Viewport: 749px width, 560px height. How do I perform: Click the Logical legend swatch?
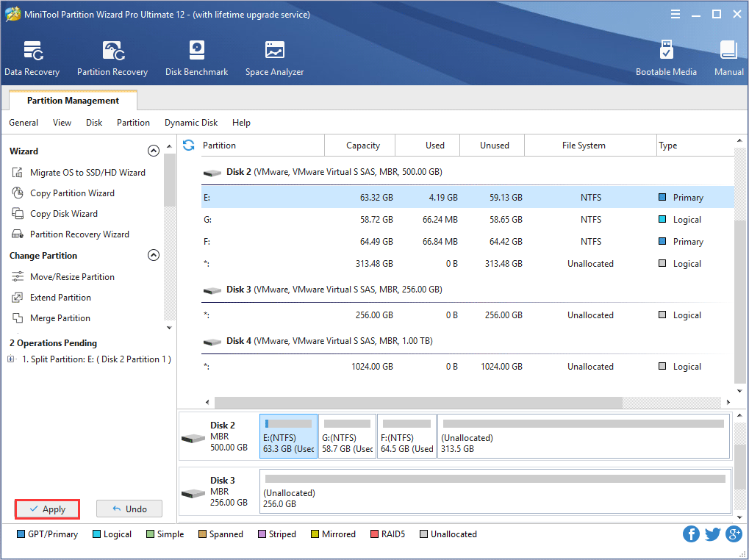point(96,534)
